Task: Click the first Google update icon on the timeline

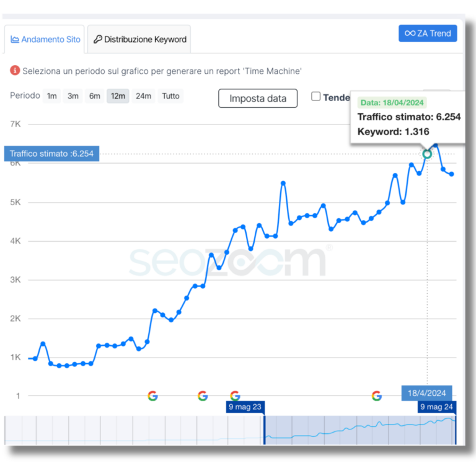Action: [152, 396]
